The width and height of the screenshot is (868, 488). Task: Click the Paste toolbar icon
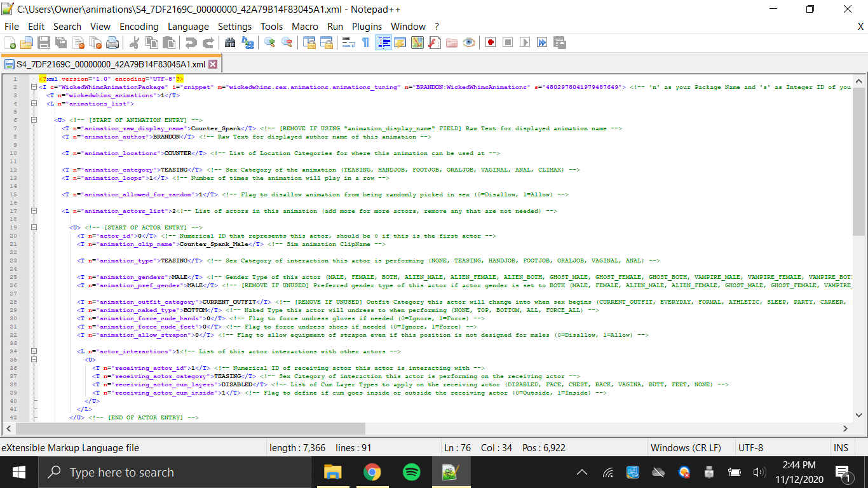pos(168,43)
